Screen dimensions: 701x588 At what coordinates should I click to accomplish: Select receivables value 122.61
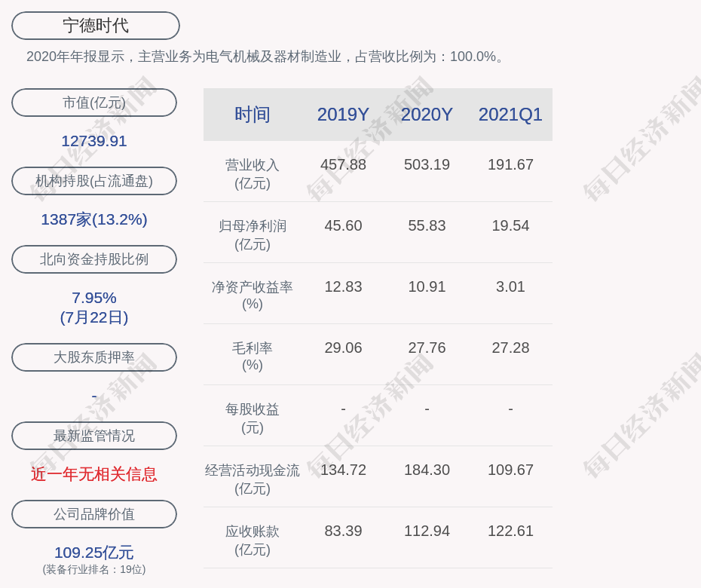(510, 531)
